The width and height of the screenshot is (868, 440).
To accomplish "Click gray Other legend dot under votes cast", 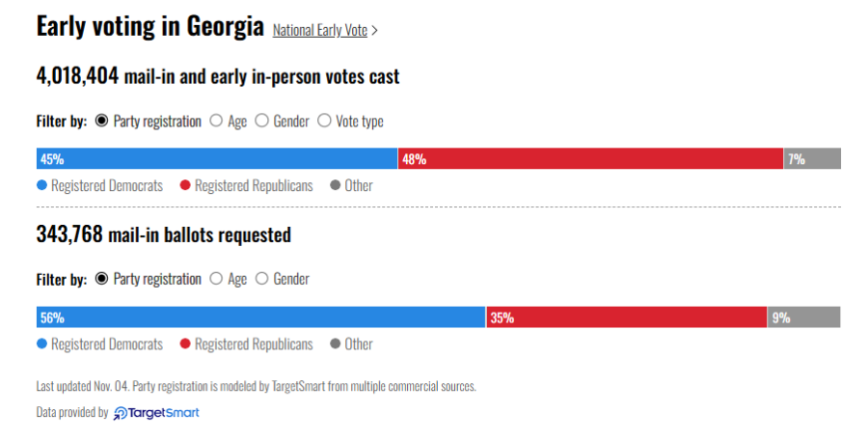I will (335, 185).
